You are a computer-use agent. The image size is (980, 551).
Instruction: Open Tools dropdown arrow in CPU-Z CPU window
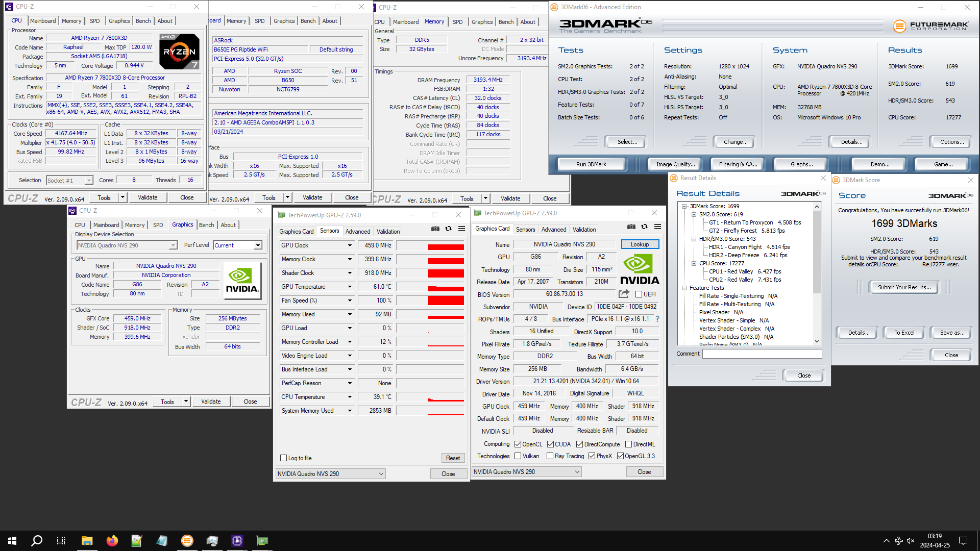point(122,197)
